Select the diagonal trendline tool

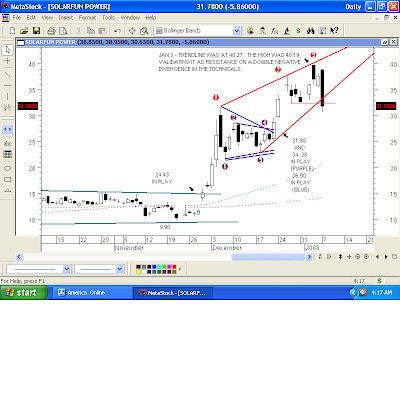pyautogui.click(x=8, y=75)
